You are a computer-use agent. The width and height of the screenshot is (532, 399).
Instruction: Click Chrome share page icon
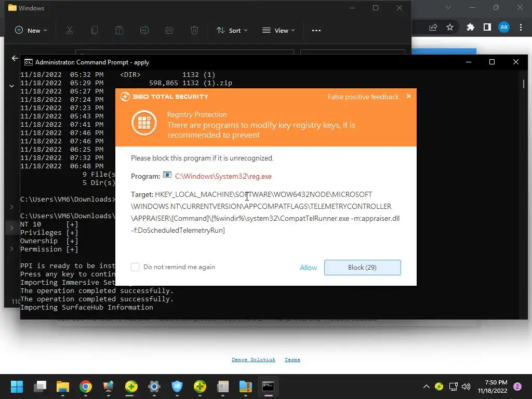[x=433, y=27]
